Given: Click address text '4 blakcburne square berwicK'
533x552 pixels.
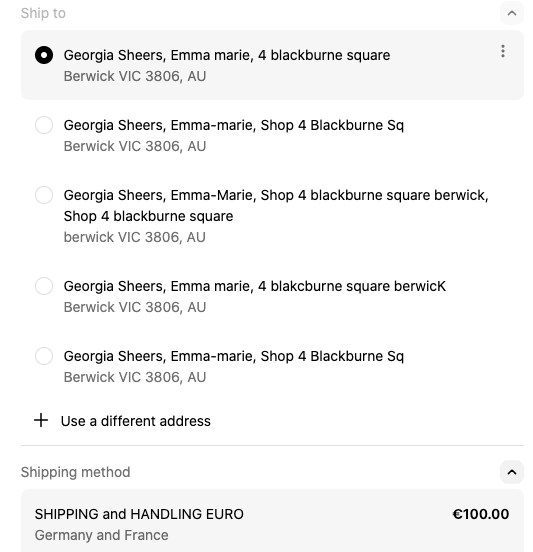Looking at the screenshot, I should click(x=352, y=286).
